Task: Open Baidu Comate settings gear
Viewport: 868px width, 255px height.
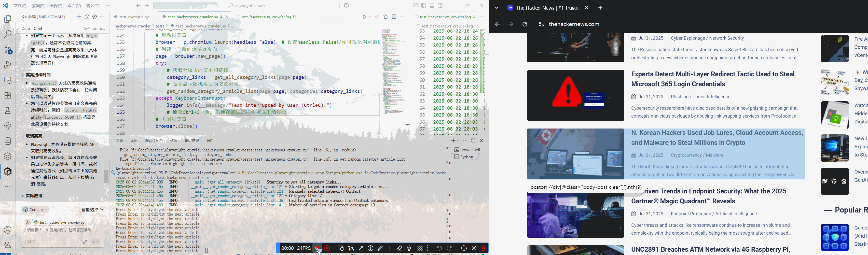Action: [95, 17]
